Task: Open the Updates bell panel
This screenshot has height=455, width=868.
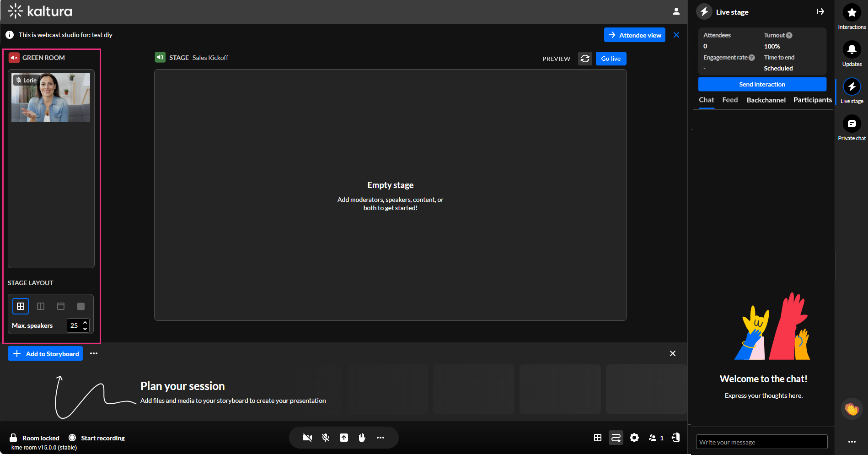Action: click(852, 54)
